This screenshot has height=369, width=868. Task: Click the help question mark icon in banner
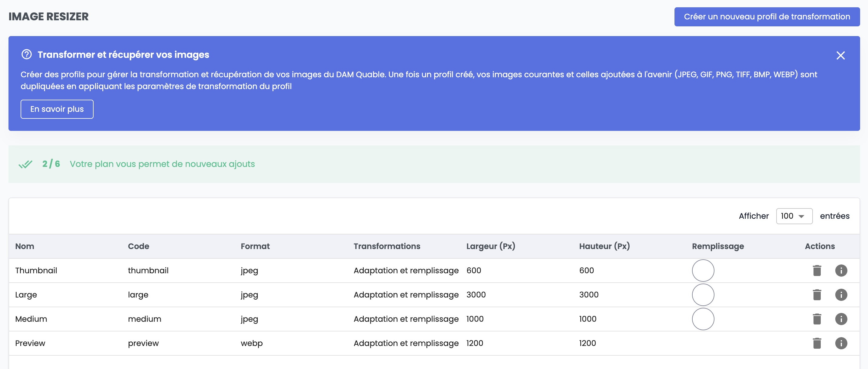(x=26, y=54)
